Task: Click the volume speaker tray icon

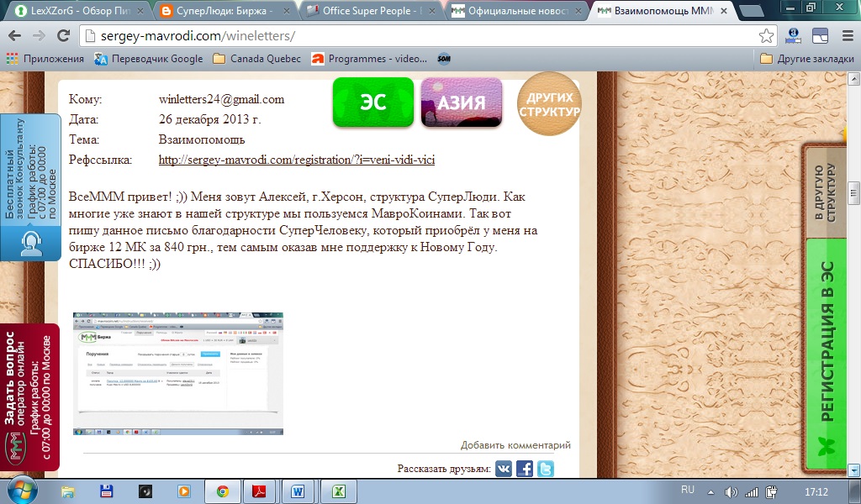Action: coord(731,492)
